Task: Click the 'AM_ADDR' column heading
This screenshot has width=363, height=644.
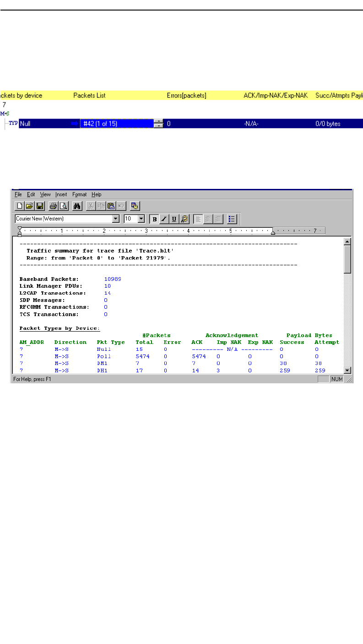Action: tap(32, 342)
